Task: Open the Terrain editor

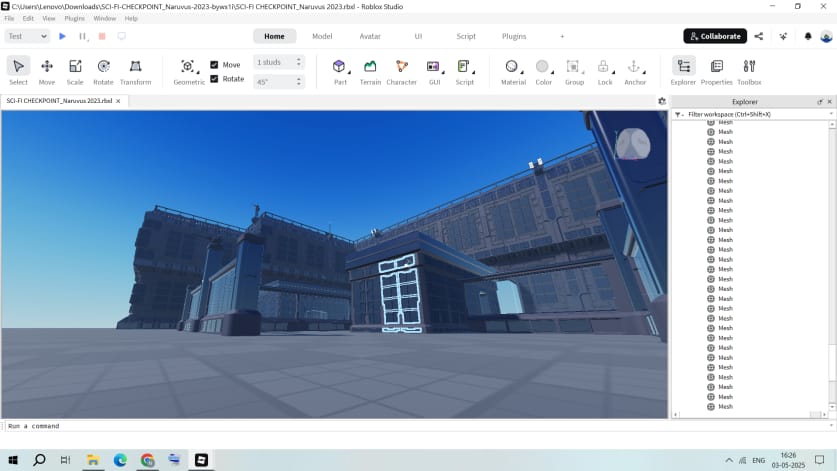Action: (370, 71)
